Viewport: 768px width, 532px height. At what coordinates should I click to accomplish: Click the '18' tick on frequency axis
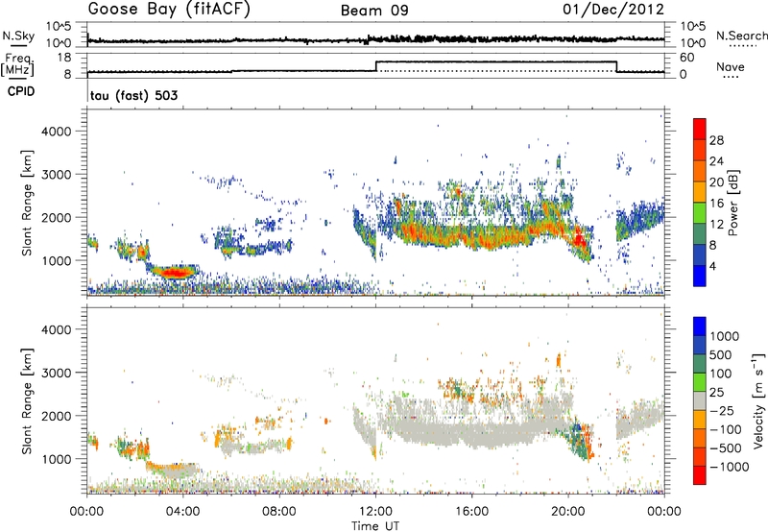tap(64, 58)
